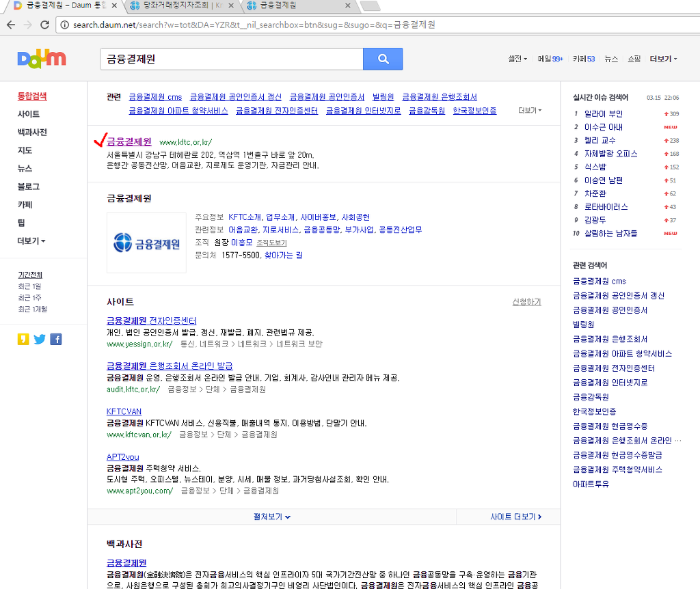Open the 금융결제원 전자인증센터 link
The image size is (700, 589).
click(152, 320)
